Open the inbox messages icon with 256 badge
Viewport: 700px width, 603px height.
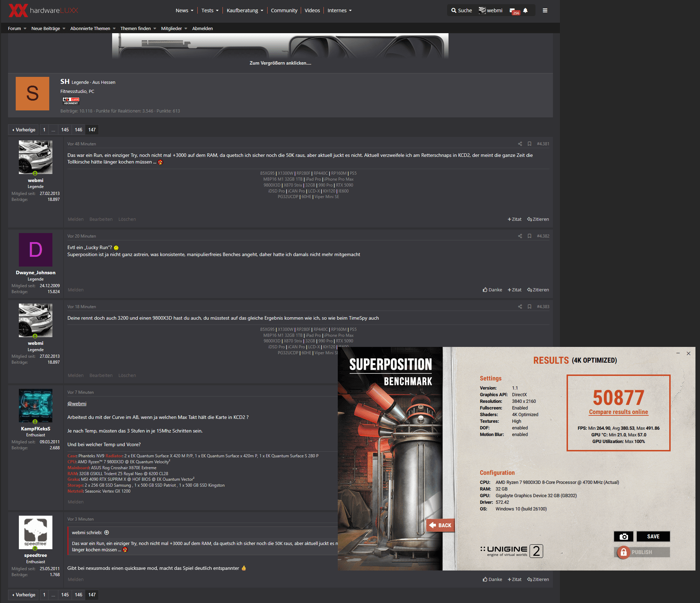(x=513, y=11)
